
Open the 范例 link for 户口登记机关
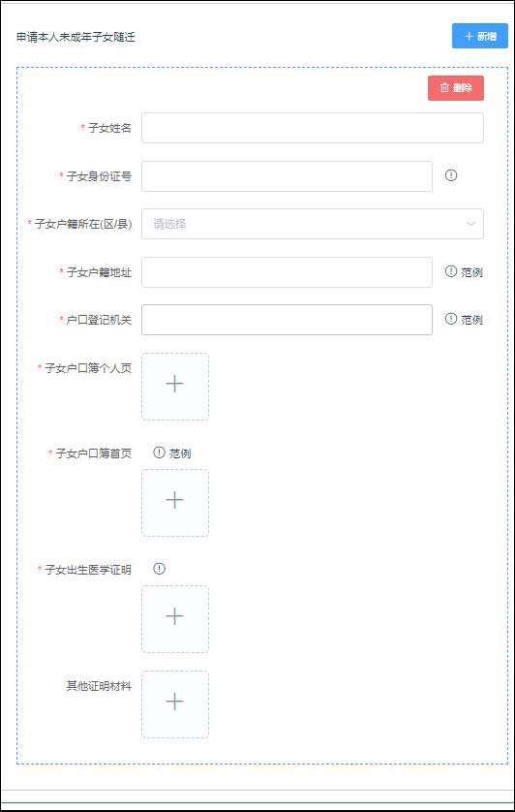471,320
